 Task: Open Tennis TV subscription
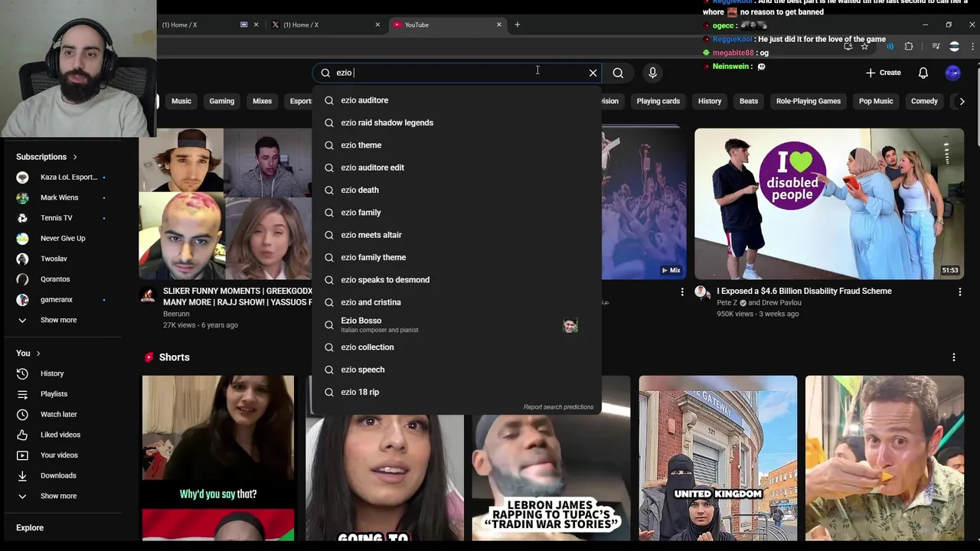[64, 218]
